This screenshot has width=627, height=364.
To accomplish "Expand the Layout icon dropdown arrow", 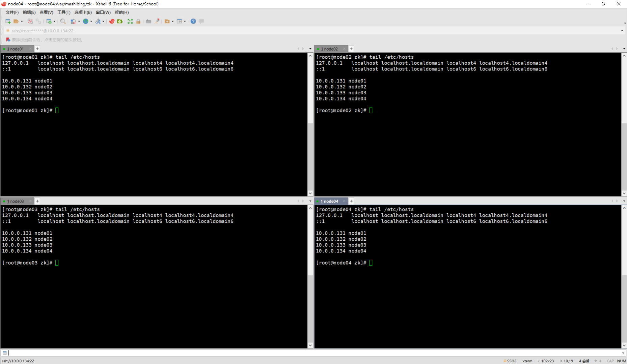I will (185, 21).
